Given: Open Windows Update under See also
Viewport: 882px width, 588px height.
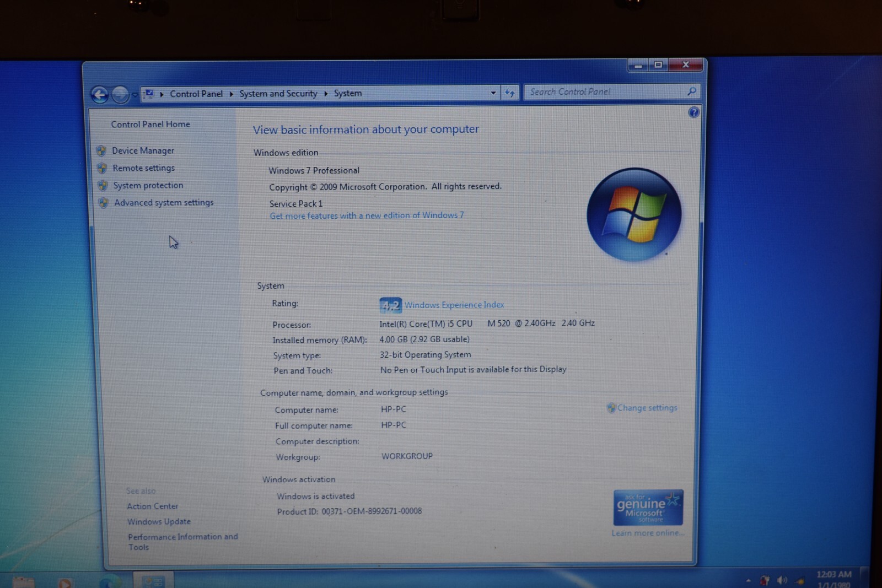Looking at the screenshot, I should point(159,521).
